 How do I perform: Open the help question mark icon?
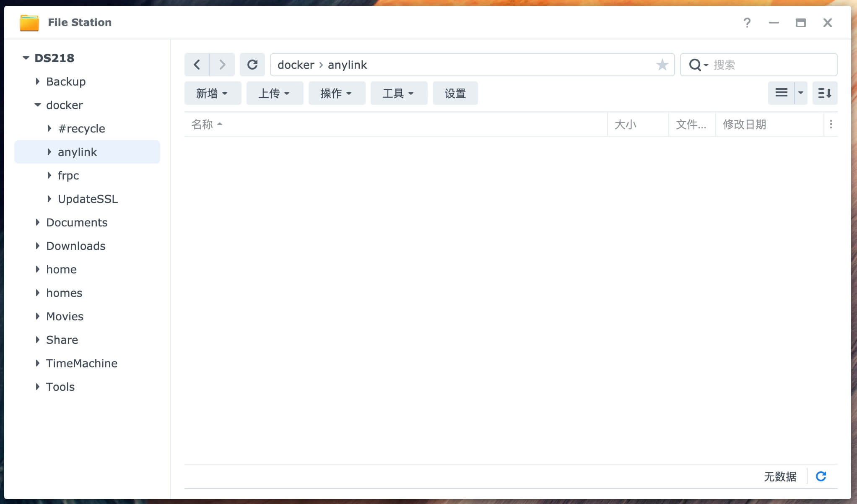pos(747,23)
